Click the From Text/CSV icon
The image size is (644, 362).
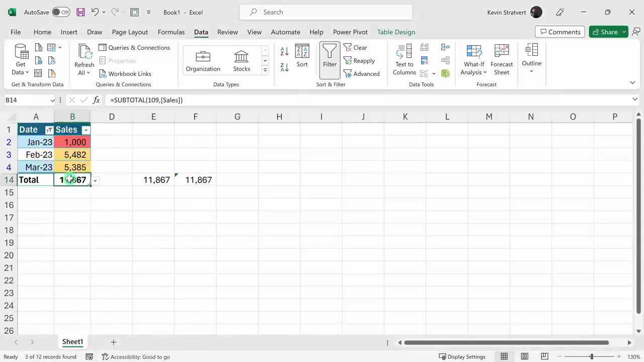(39, 48)
